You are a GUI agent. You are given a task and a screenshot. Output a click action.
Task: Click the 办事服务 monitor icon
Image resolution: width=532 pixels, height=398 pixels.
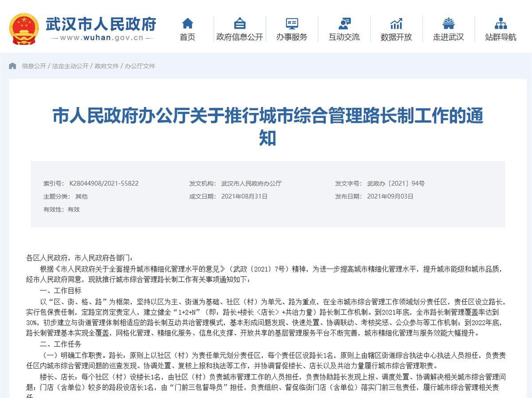[292, 23]
